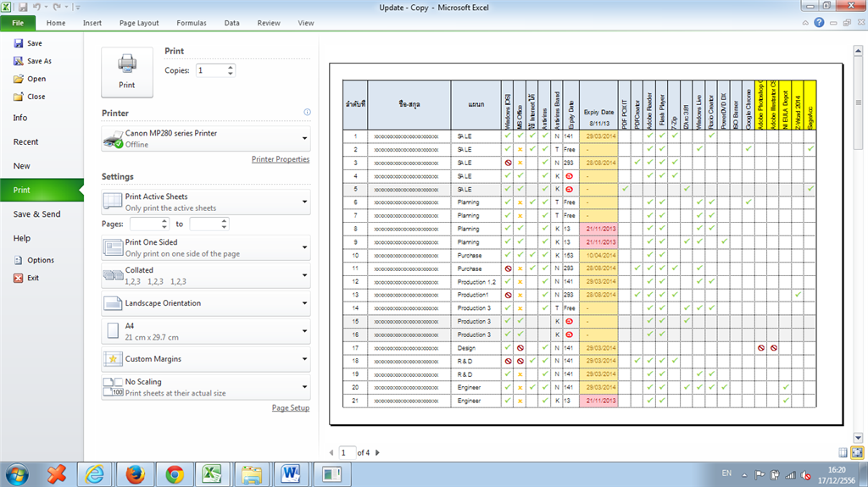Click Close in the File sidebar
The image size is (868, 487).
point(30,97)
